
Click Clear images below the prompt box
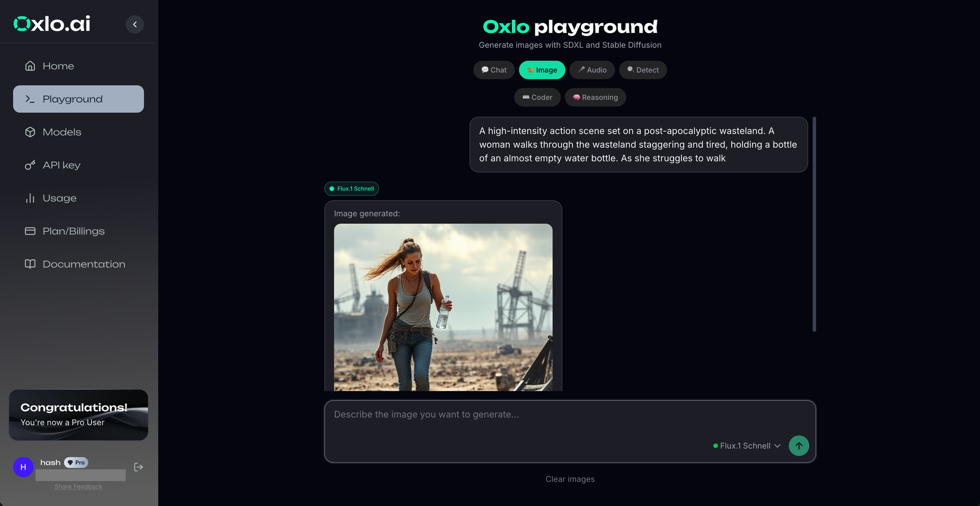pyautogui.click(x=569, y=479)
